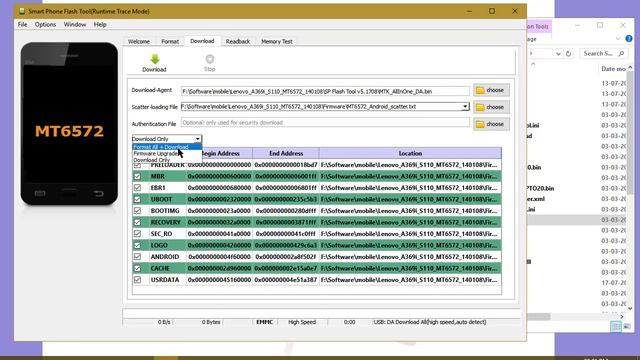This screenshot has width=640, height=360.
Task: Select Firmware Upgrade option in list
Action: pyautogui.click(x=167, y=153)
